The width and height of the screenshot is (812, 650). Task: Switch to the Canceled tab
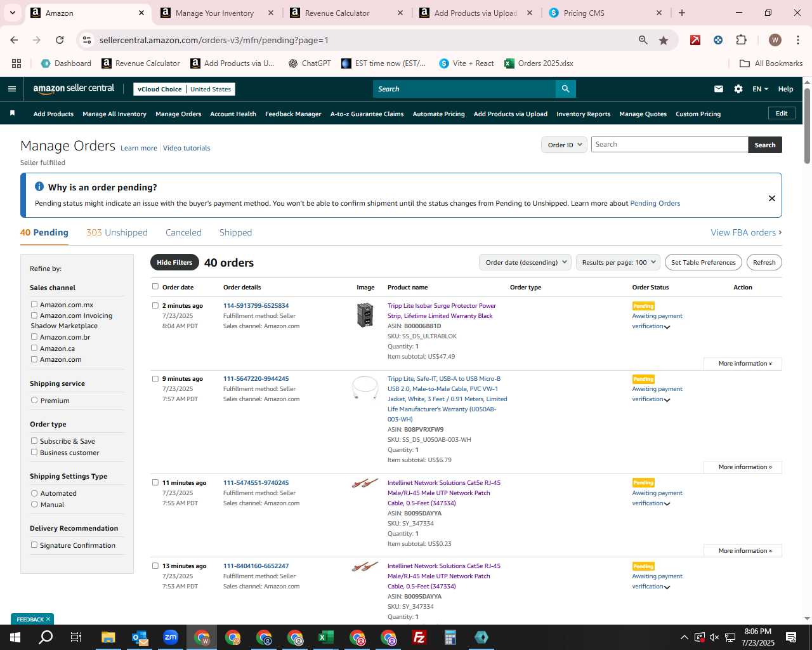[183, 232]
